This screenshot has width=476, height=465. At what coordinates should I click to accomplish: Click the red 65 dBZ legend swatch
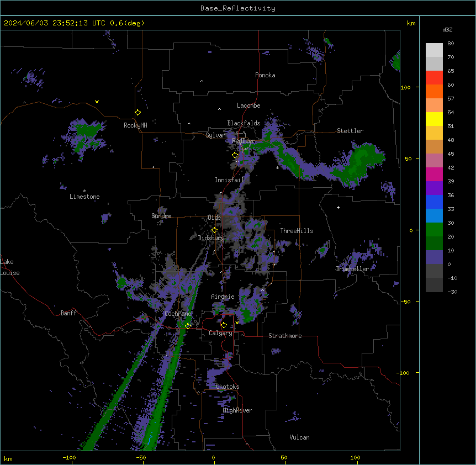click(434, 78)
